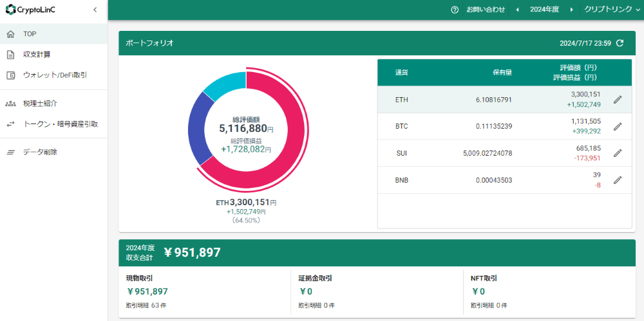The height and width of the screenshot is (321, 644).
Task: Collapse the sidebar with the chevron
Action: coord(95,10)
